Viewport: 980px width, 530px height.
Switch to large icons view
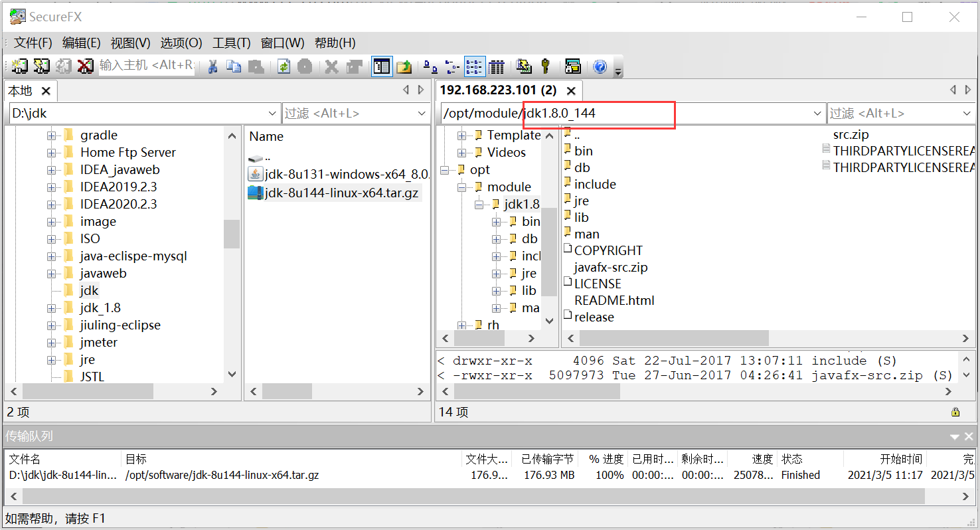pos(431,66)
